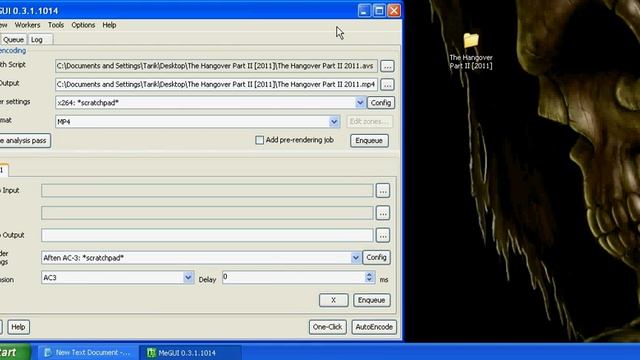Open the Windows Start menu
This screenshot has width=640, height=360.
click(15, 352)
